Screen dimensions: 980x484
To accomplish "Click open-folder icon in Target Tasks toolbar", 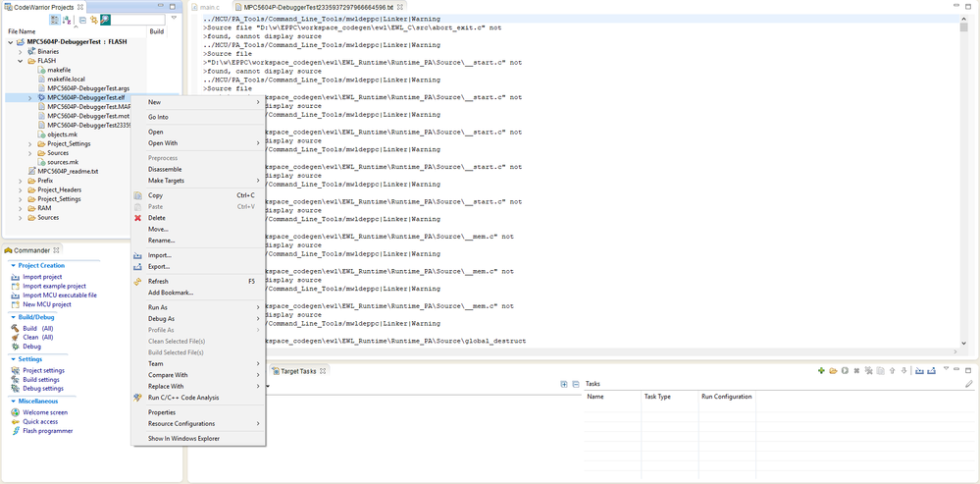I will click(x=833, y=371).
